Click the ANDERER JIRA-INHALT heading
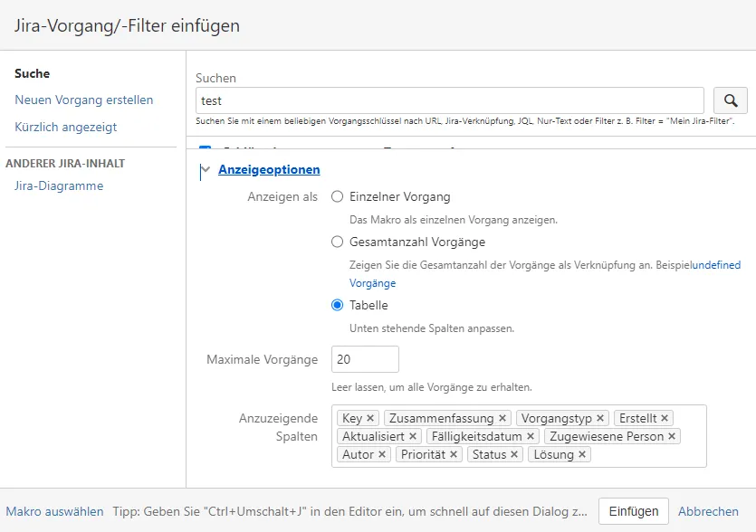Image resolution: width=756 pixels, height=532 pixels. [x=65, y=164]
